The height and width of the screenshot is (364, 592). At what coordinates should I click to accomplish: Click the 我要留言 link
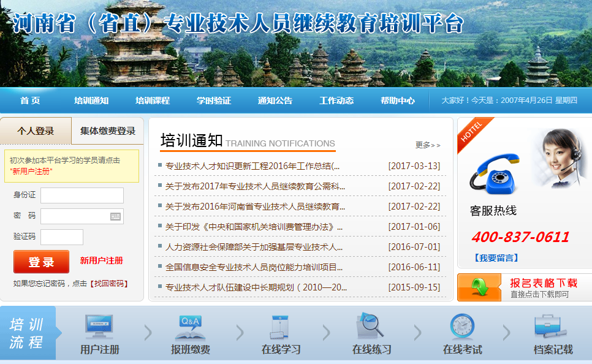(496, 258)
